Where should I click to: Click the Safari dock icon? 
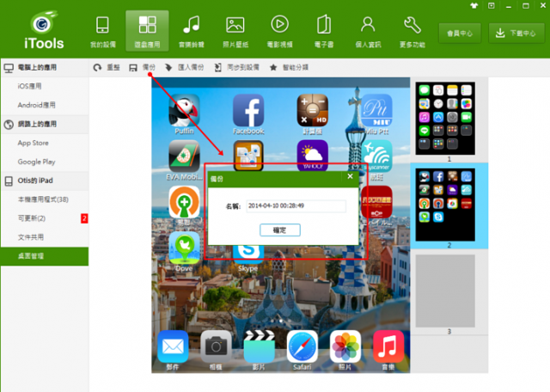coord(302,346)
